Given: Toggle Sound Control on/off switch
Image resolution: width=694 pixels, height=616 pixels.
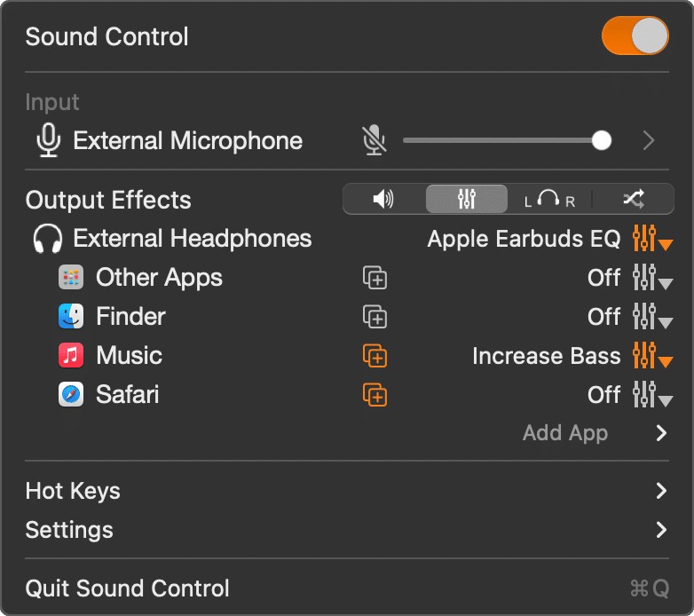Looking at the screenshot, I should [x=635, y=36].
